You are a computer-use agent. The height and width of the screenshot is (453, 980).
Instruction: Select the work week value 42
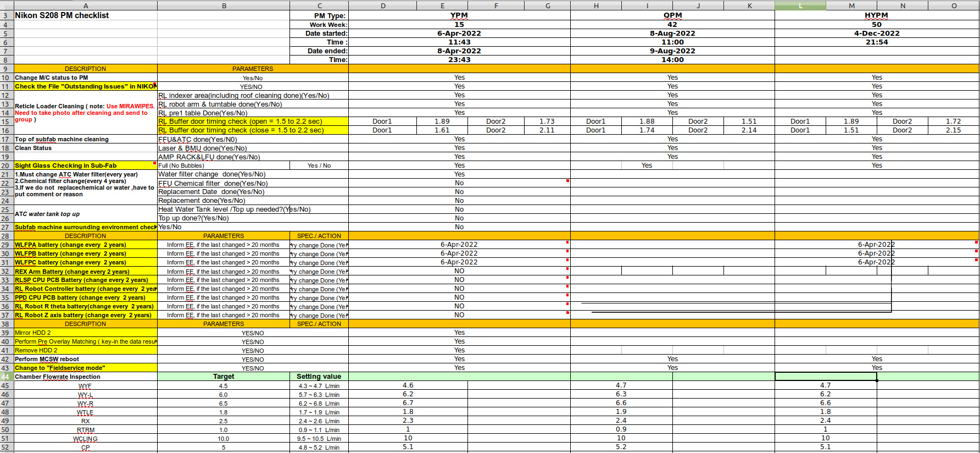(672, 25)
